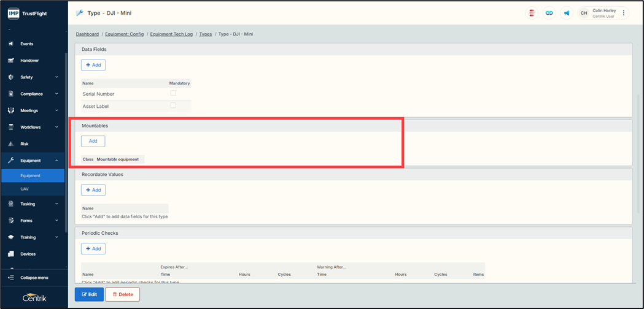The width and height of the screenshot is (644, 309).
Task: Click the Risk warning triangle icon
Action: pos(11,144)
